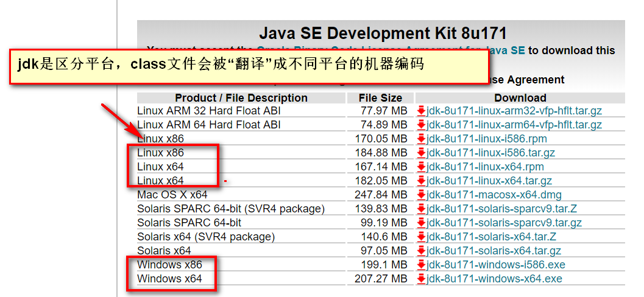This screenshot has width=644, height=297.
Task: Click download icon beside jdk-8u171-macosx-x64.dmg
Action: (421, 195)
